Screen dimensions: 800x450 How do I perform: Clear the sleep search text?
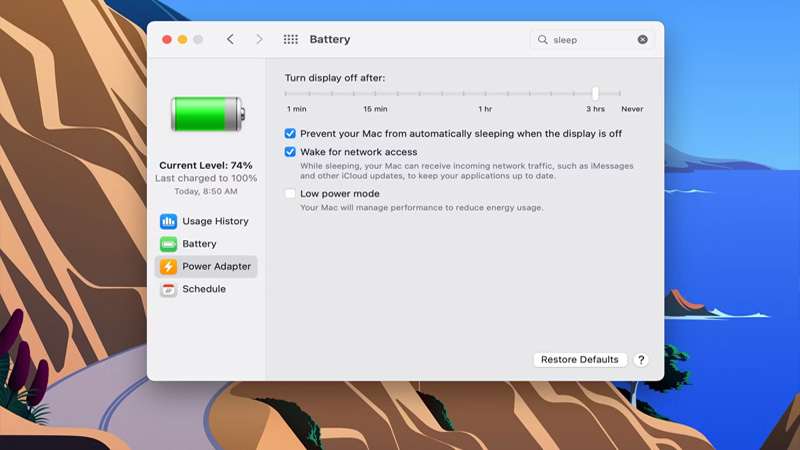(643, 40)
